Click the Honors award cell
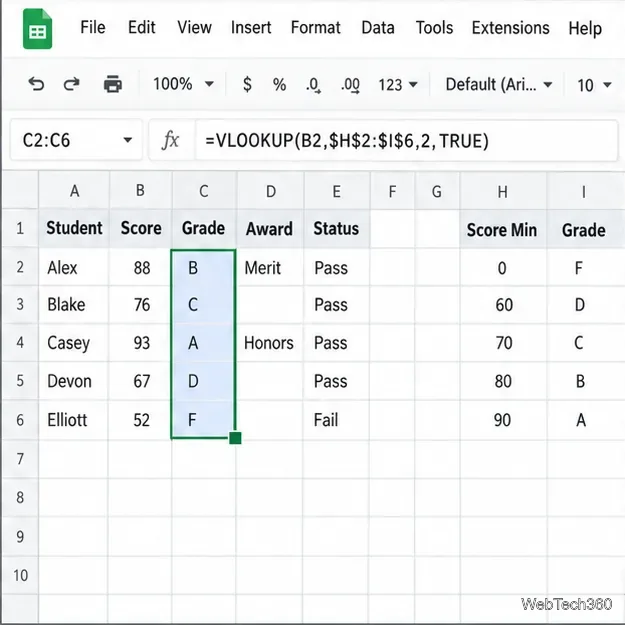Screen dimensions: 625x625 pos(270,343)
